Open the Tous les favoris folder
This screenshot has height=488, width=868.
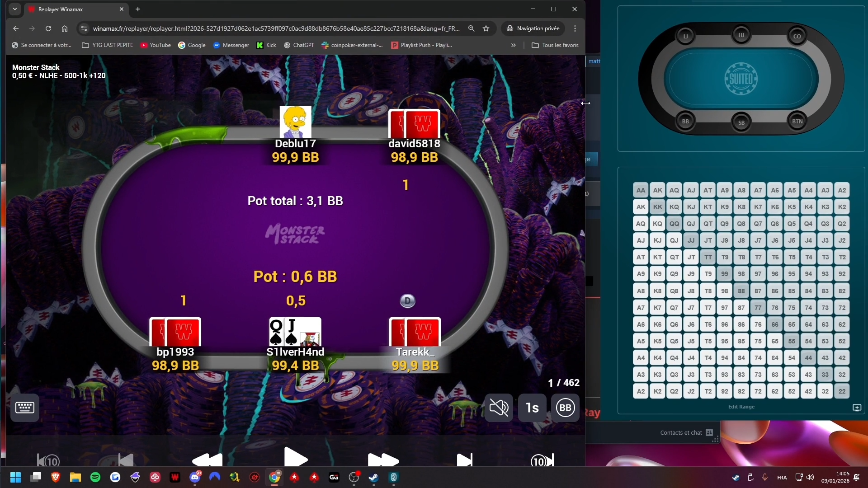(555, 45)
